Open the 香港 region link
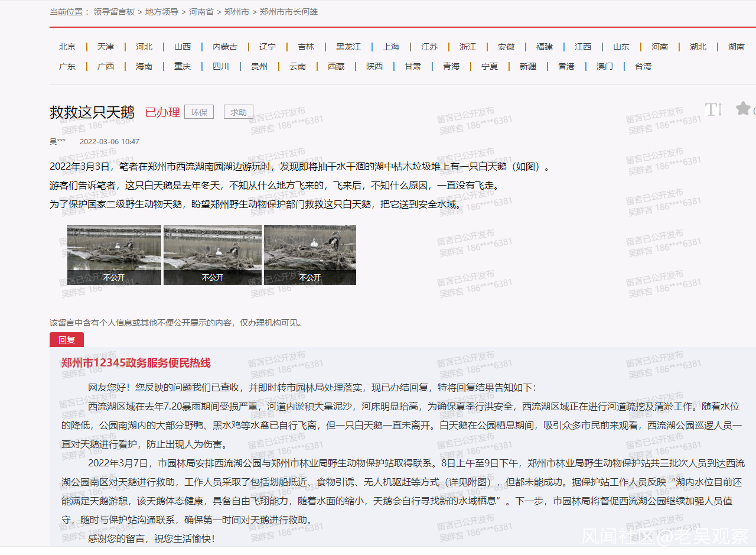756x555 pixels. click(566, 66)
